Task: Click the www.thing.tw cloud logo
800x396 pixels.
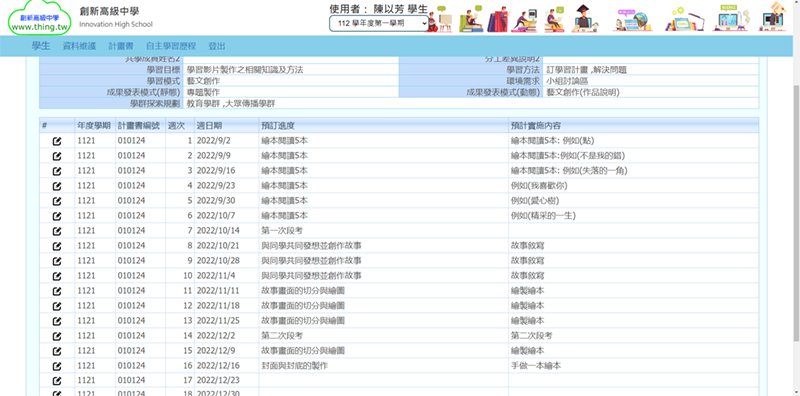Action: (39, 18)
